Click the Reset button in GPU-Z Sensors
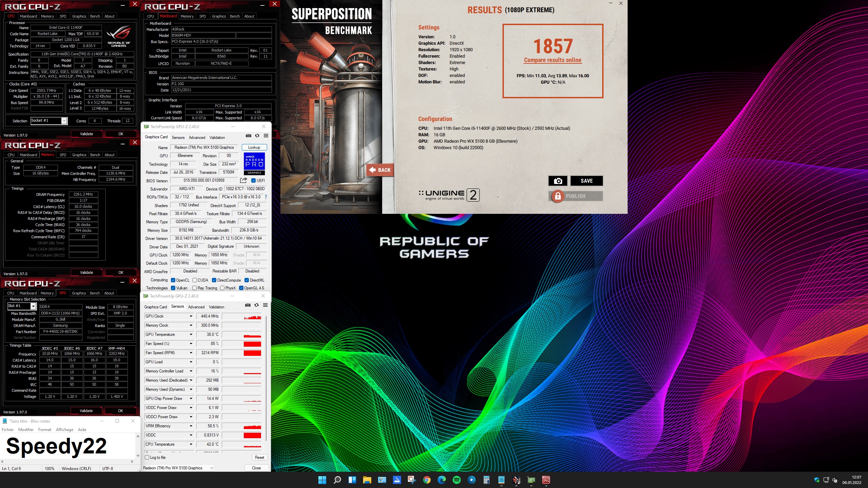The image size is (868, 488). pos(259,457)
